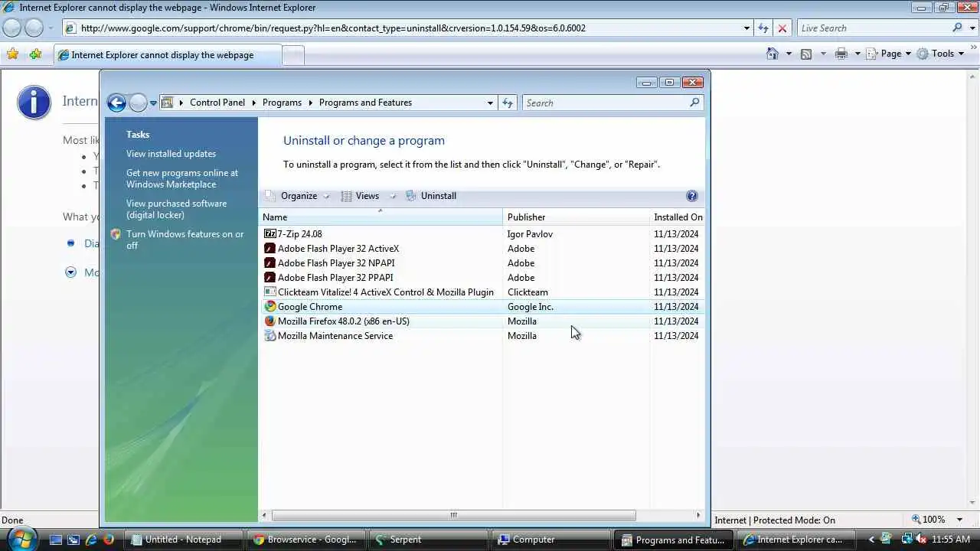Sort the program list by the Publisher column
The height and width of the screenshot is (551, 980).
(576, 217)
